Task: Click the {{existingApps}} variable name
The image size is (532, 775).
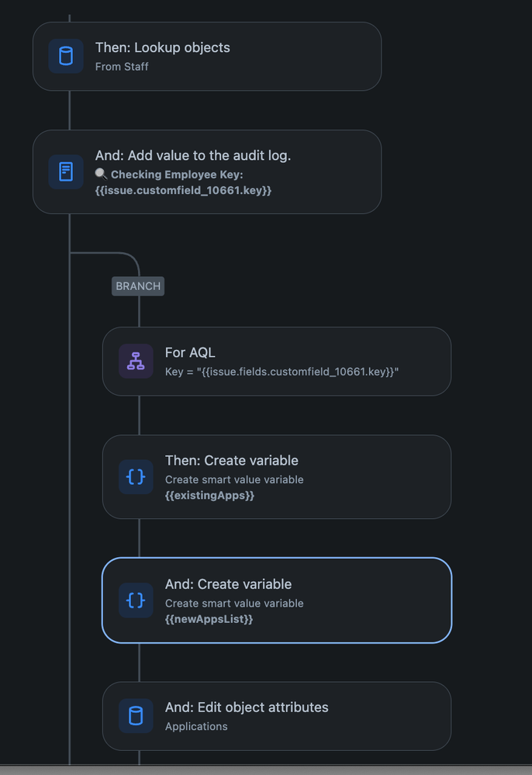Action: (209, 495)
